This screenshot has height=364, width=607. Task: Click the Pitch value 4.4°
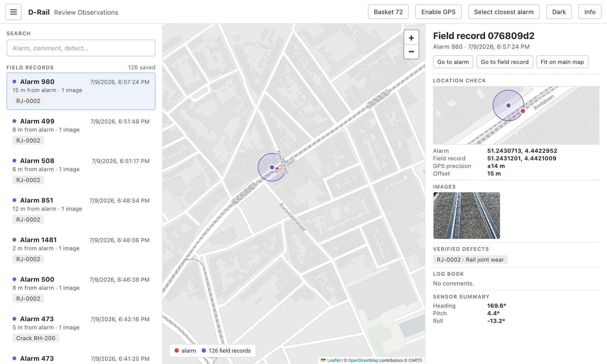click(x=494, y=313)
